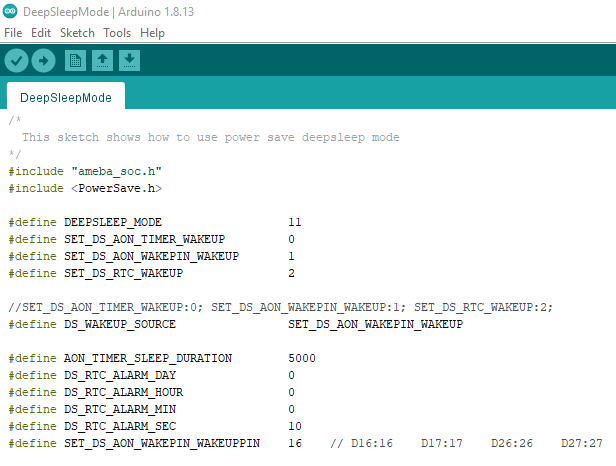Create a new sketch with New icon
Screen dimensions: 616x466
tap(75, 61)
